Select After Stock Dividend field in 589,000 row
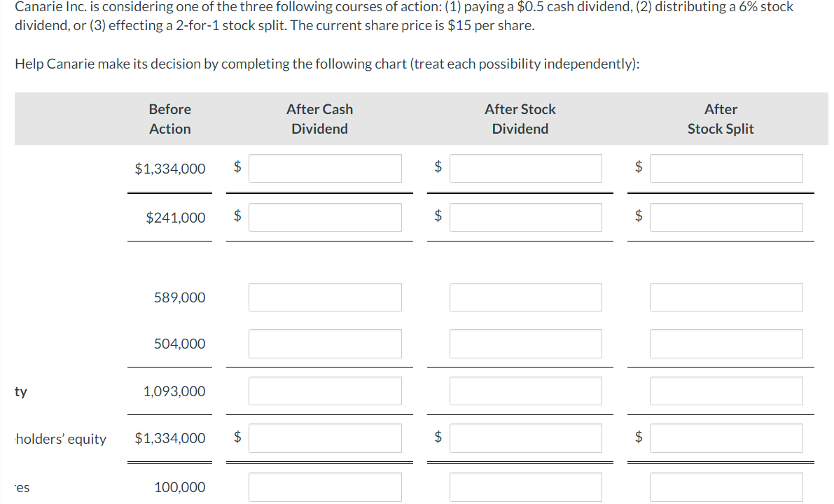Viewport: 834px width, 504px height. [x=525, y=297]
